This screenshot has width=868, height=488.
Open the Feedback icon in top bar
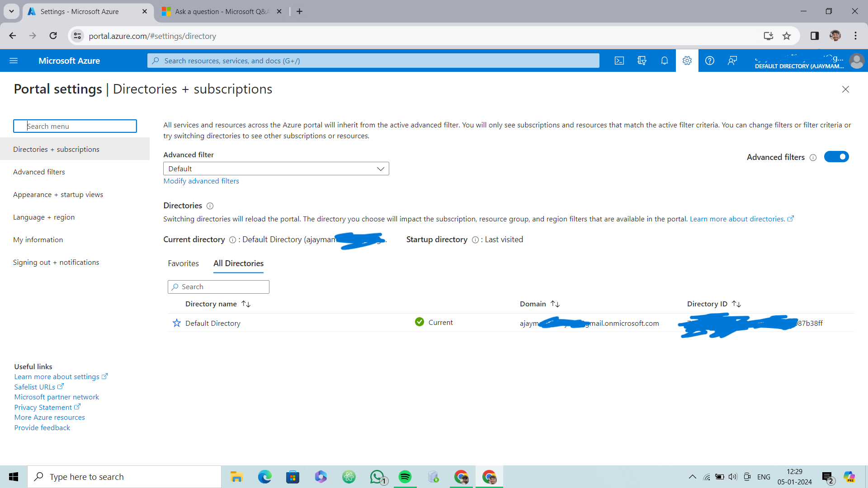(732, 61)
